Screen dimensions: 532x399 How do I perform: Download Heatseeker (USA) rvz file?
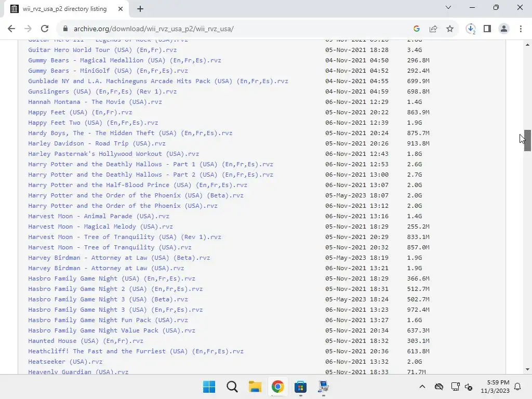(x=65, y=362)
